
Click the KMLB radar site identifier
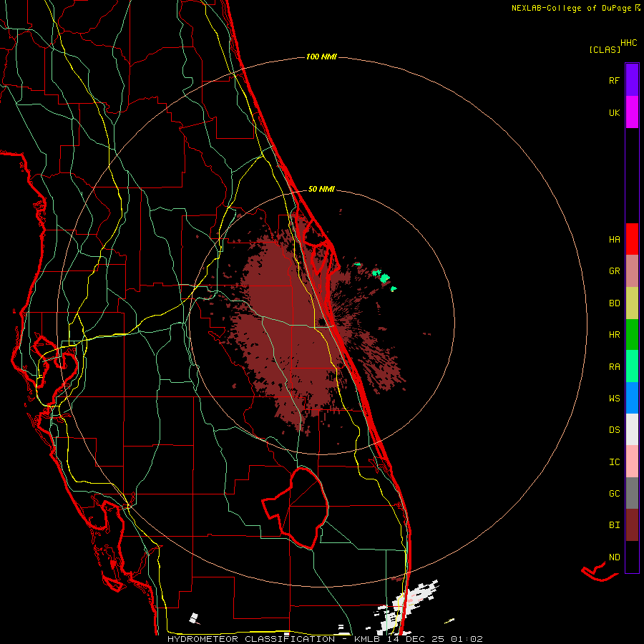click(366, 639)
